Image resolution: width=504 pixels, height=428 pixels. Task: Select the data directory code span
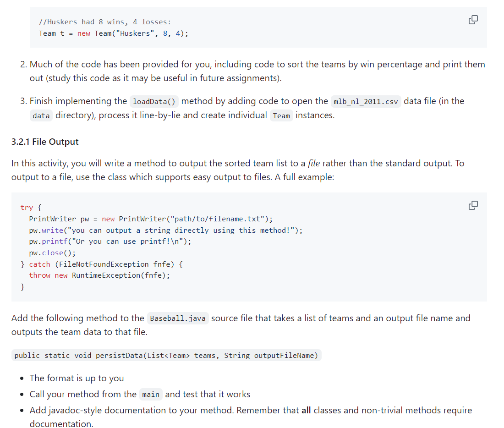41,115
